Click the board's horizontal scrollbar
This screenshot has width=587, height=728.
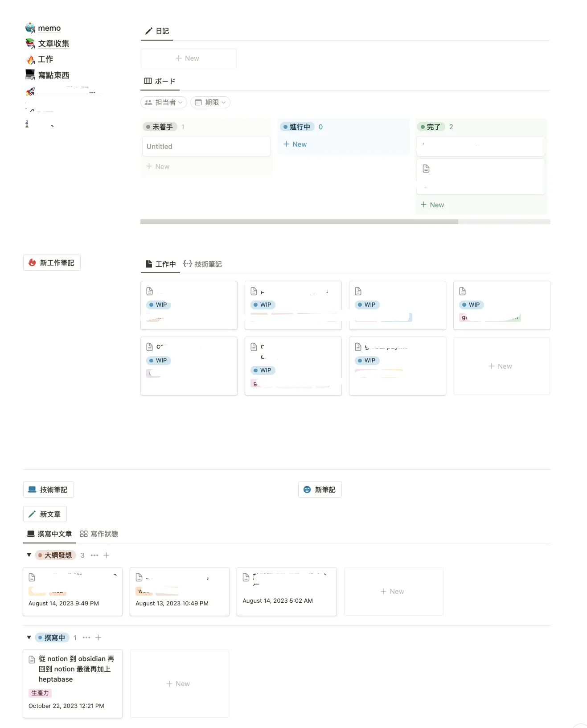pos(299,222)
